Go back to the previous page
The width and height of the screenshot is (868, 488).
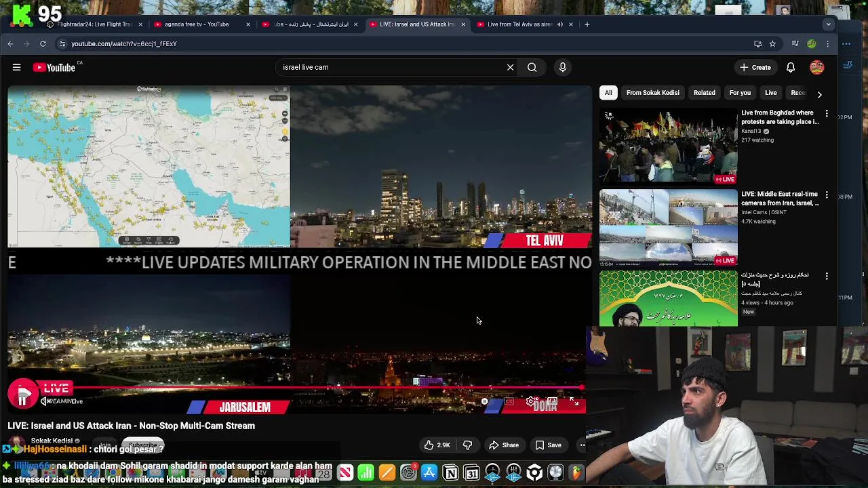point(10,43)
